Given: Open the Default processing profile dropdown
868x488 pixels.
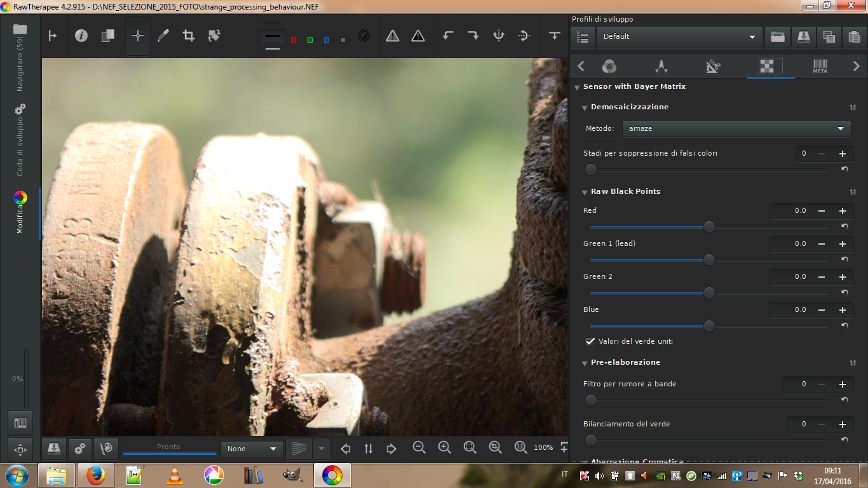Looking at the screenshot, I should pos(679,37).
